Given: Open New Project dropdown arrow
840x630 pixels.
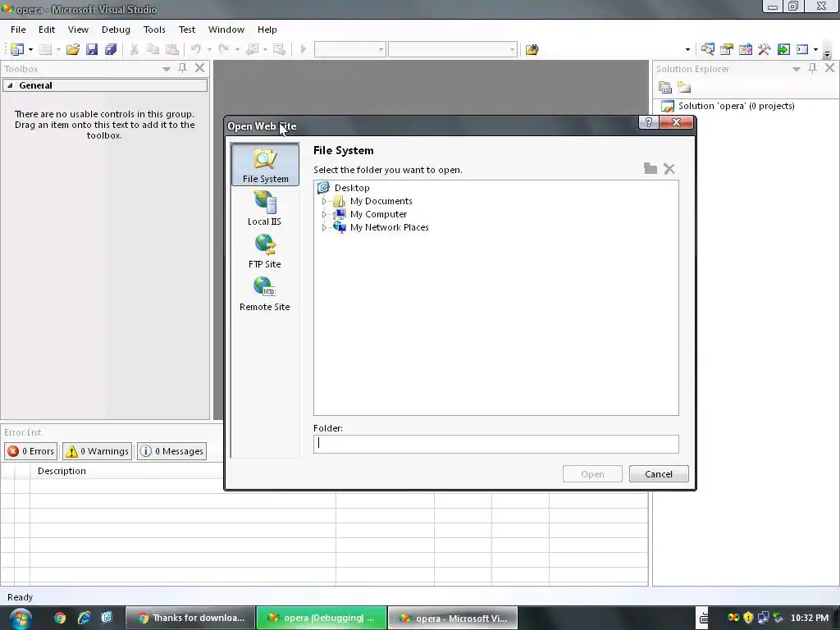Looking at the screenshot, I should pos(30,50).
